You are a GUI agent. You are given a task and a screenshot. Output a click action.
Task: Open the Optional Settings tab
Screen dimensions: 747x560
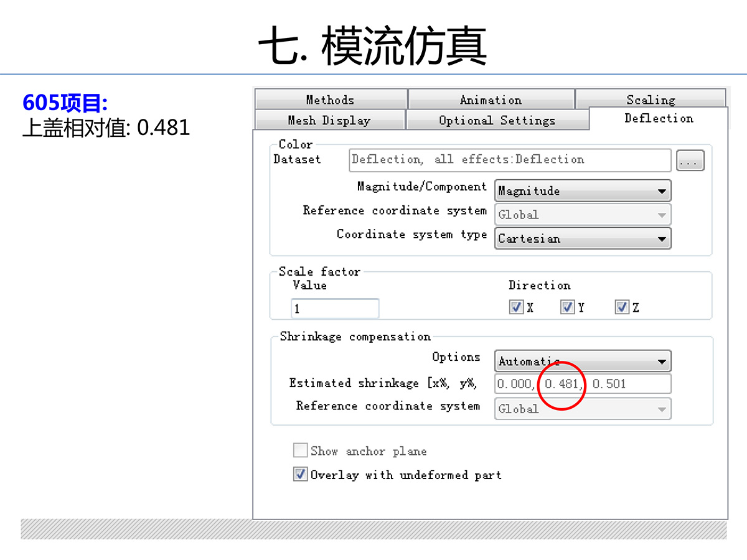(497, 120)
